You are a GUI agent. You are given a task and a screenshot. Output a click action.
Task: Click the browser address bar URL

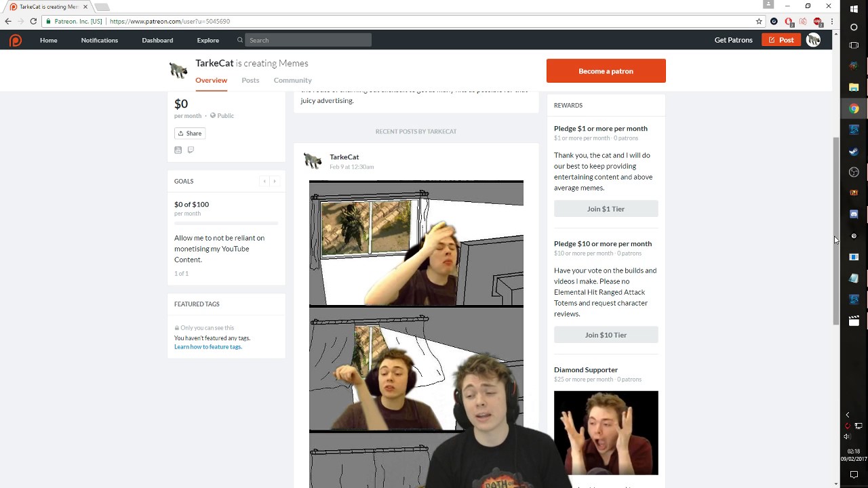point(170,21)
